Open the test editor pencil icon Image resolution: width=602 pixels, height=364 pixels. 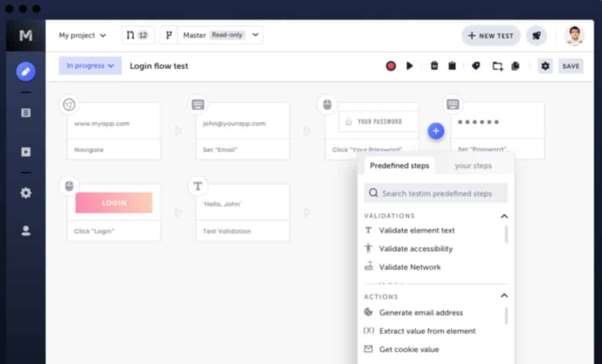pyautogui.click(x=25, y=71)
